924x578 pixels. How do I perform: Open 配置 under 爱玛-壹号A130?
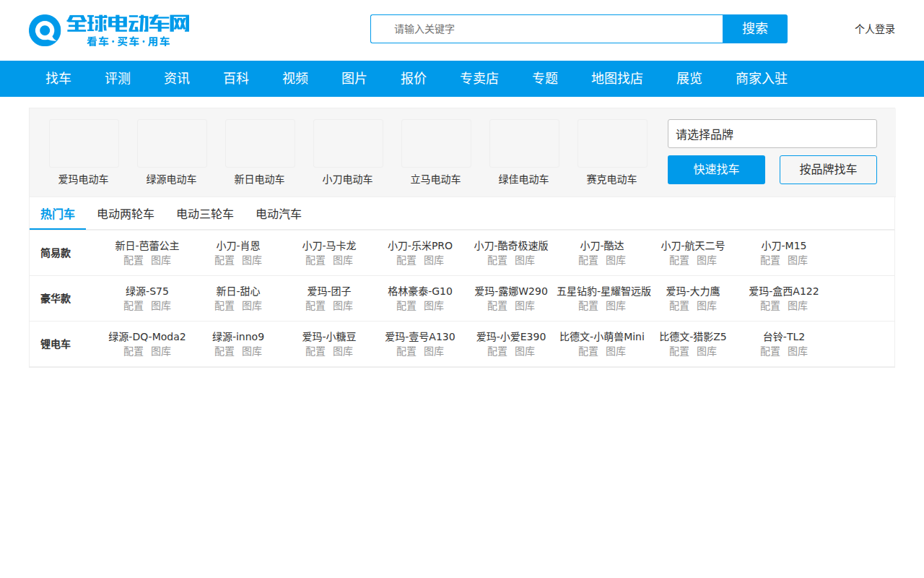click(x=406, y=351)
